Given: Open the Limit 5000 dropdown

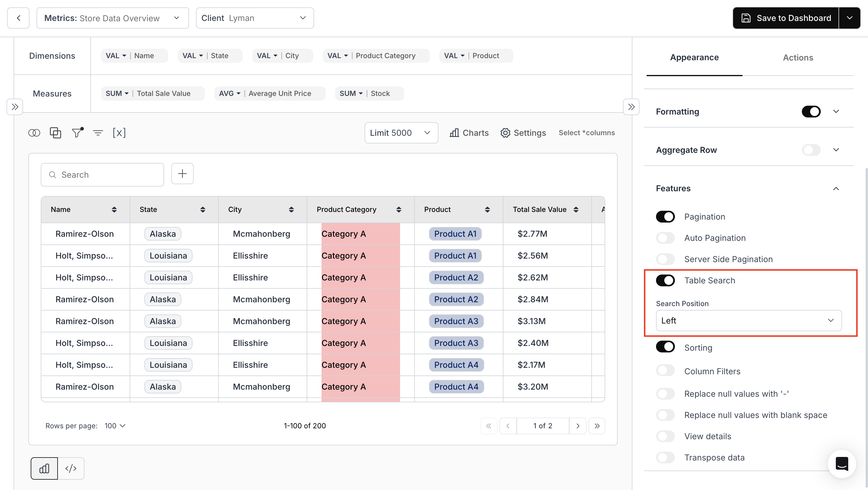Looking at the screenshot, I should (401, 133).
